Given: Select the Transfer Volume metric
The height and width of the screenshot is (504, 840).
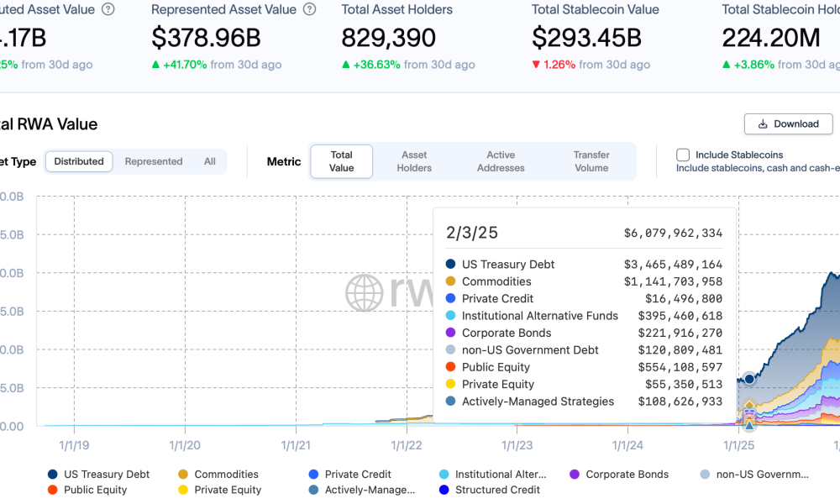Looking at the screenshot, I should click(591, 161).
